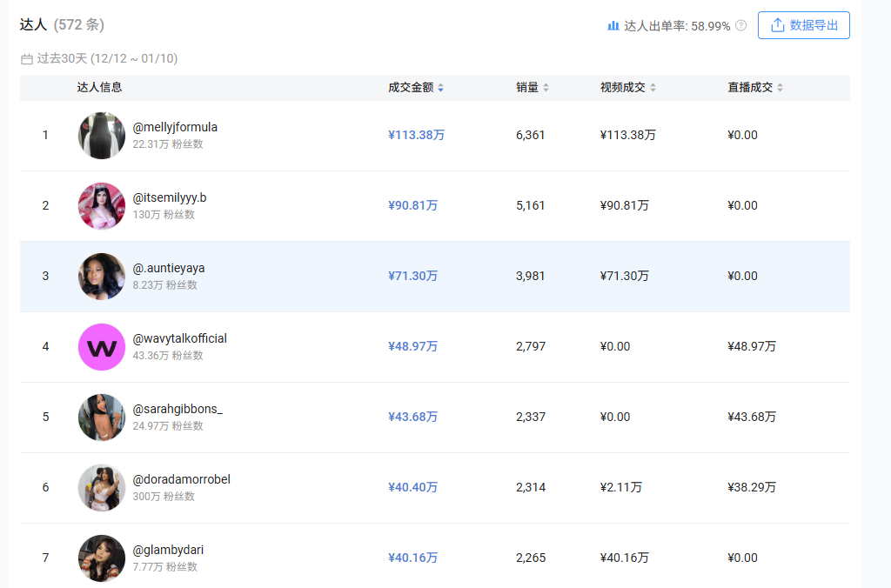The width and height of the screenshot is (891, 588).
Task: Click the @glambydari avatar image
Action: coord(102,558)
